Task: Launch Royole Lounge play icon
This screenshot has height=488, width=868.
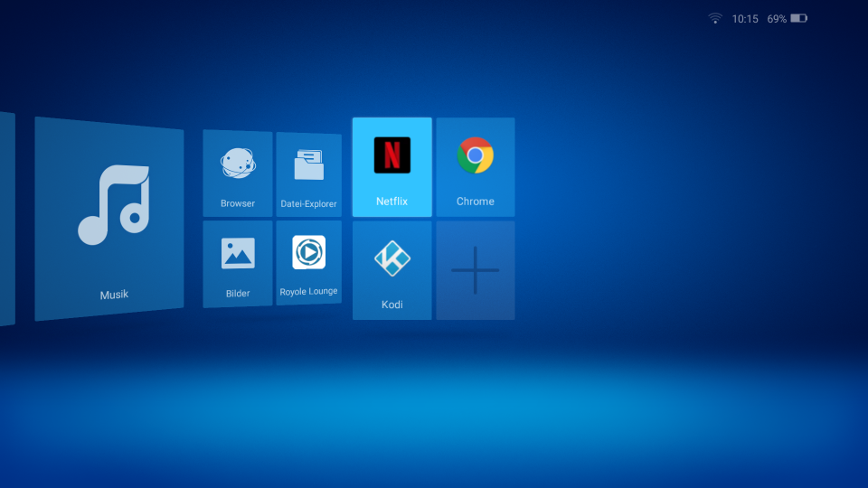Action: click(308, 252)
